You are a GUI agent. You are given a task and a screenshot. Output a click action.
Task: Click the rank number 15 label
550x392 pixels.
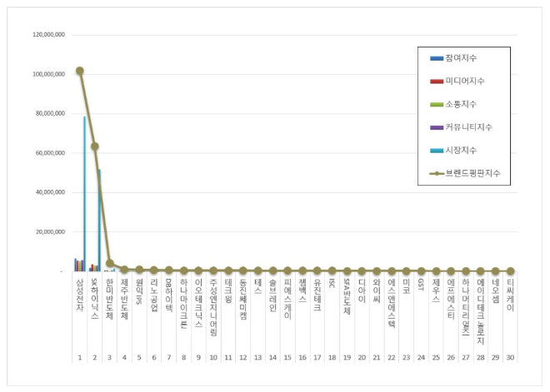(287, 356)
